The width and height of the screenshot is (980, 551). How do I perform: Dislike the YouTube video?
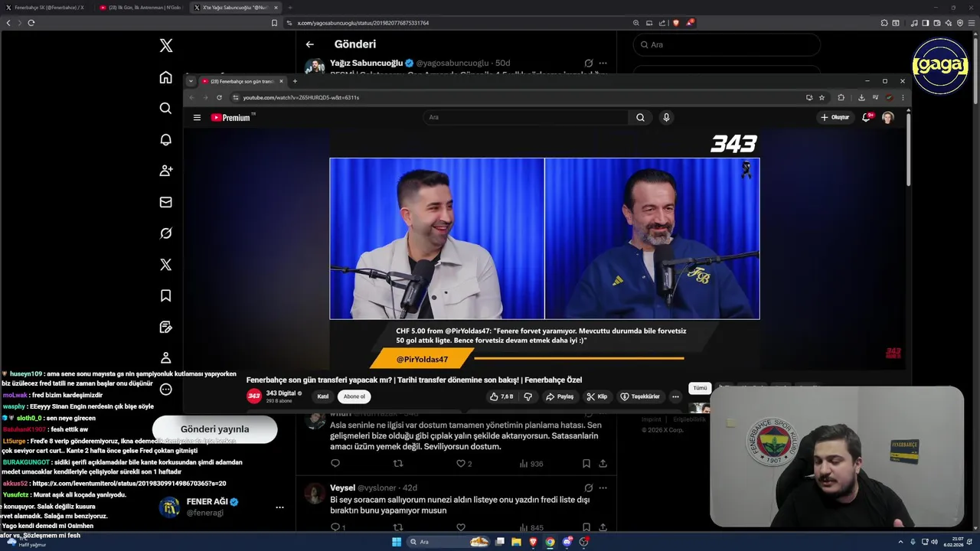click(x=528, y=396)
